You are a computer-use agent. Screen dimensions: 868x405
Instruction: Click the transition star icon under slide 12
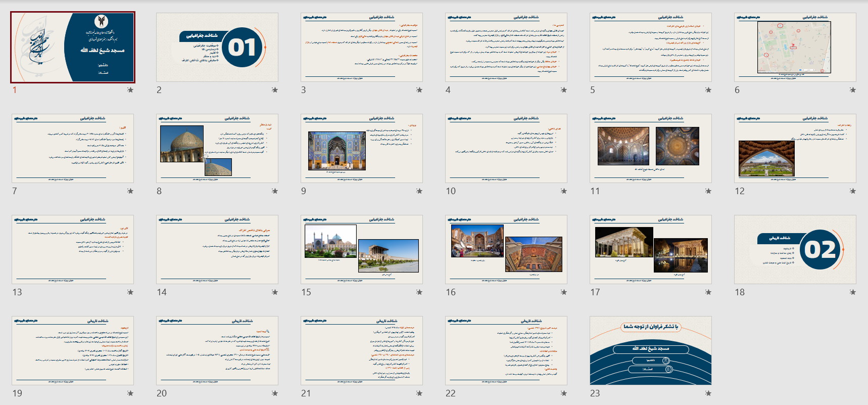click(853, 191)
